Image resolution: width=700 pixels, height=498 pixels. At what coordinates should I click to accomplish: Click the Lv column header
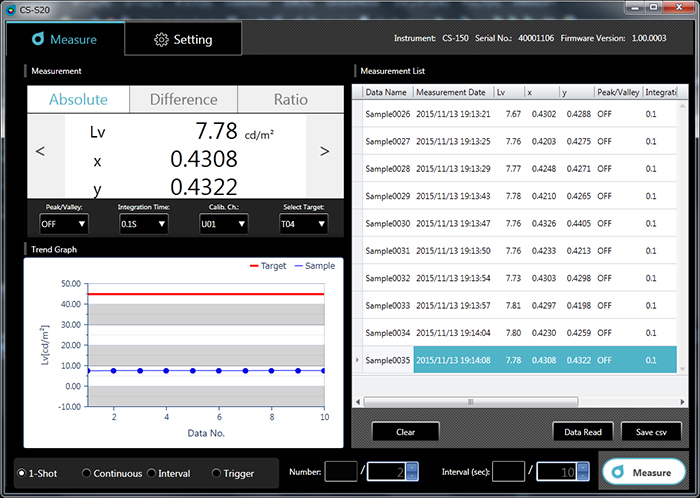click(508, 92)
